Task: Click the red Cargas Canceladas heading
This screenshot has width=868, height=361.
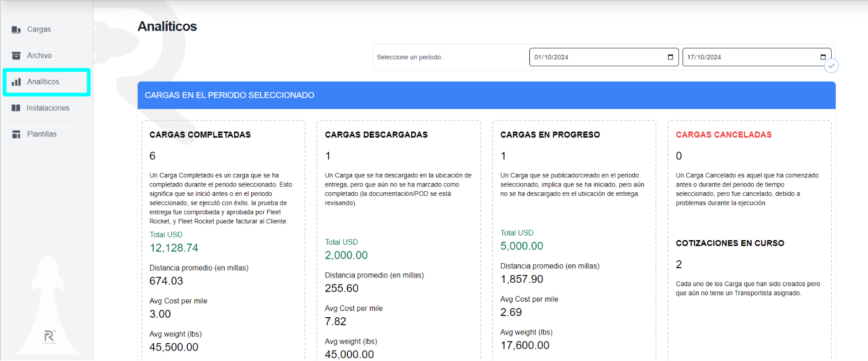Action: (723, 135)
